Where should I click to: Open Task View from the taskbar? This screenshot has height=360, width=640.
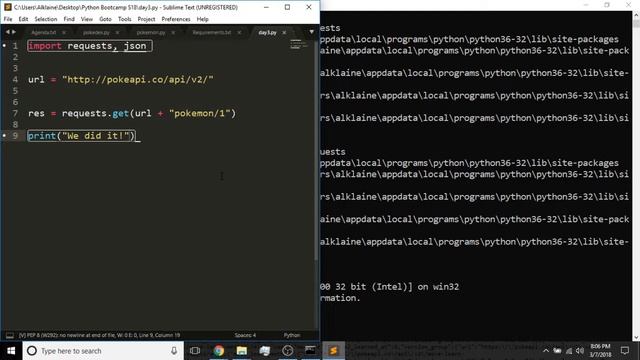click(195, 351)
